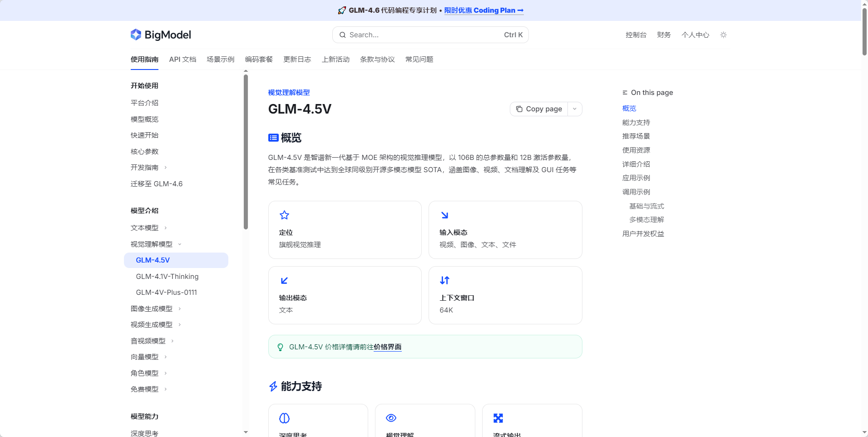
Task: Open 迁移至 GLM-4.6 in sidebar
Action: point(157,184)
